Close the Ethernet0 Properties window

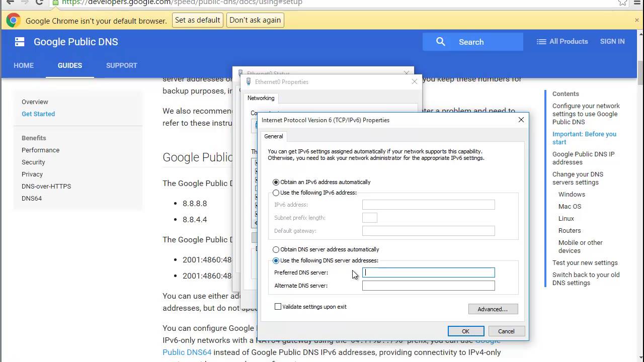415,81
